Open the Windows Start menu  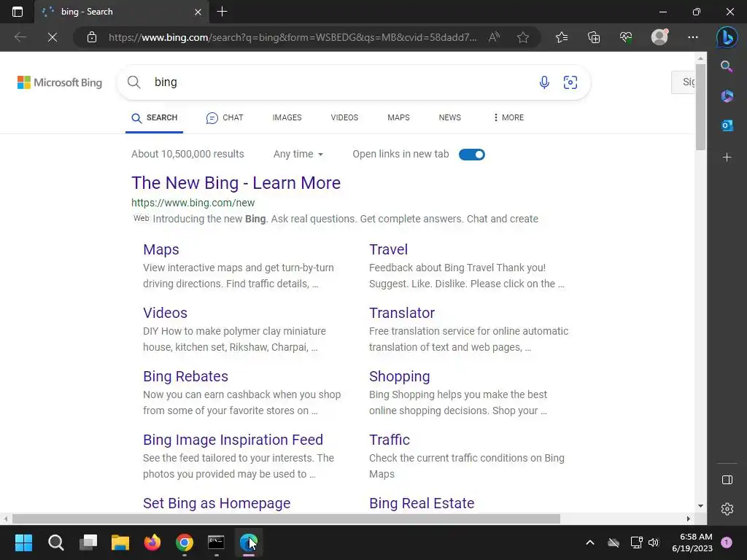click(x=23, y=542)
